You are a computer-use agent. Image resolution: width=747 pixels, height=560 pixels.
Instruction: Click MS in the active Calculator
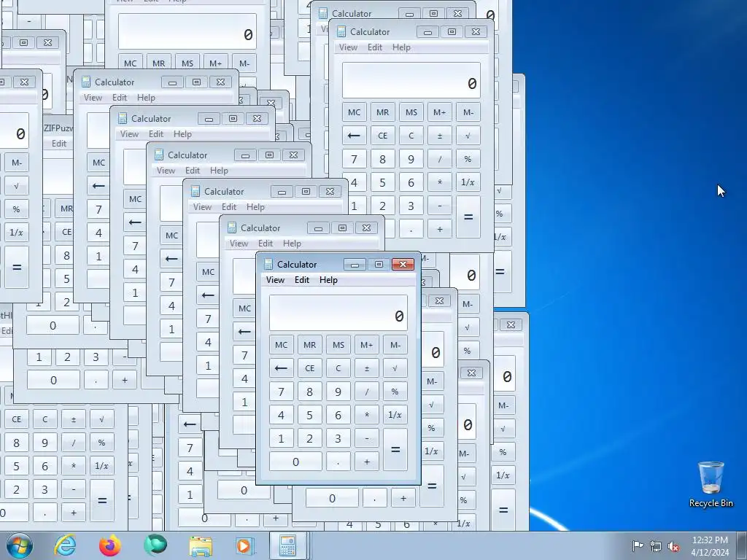point(338,345)
